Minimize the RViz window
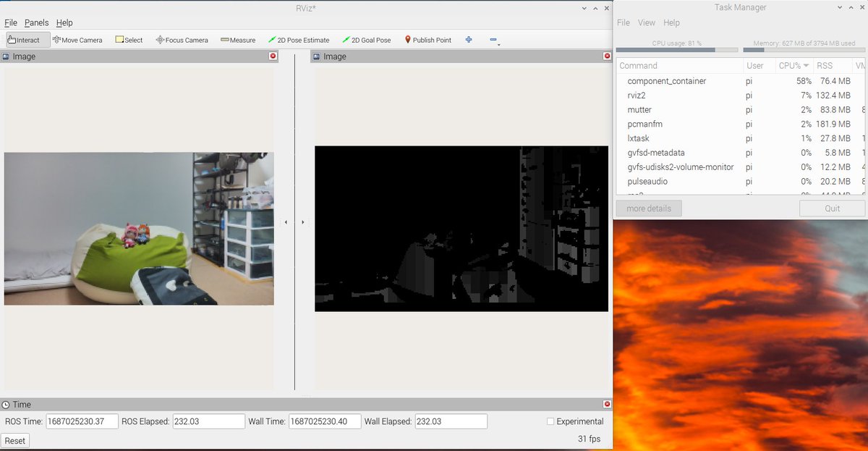This screenshot has width=868, height=451. click(584, 7)
